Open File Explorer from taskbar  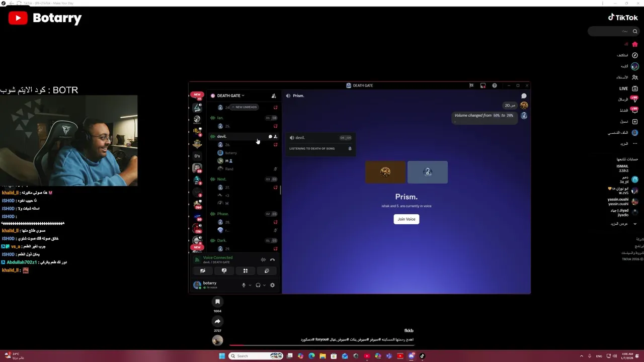tap(323, 356)
